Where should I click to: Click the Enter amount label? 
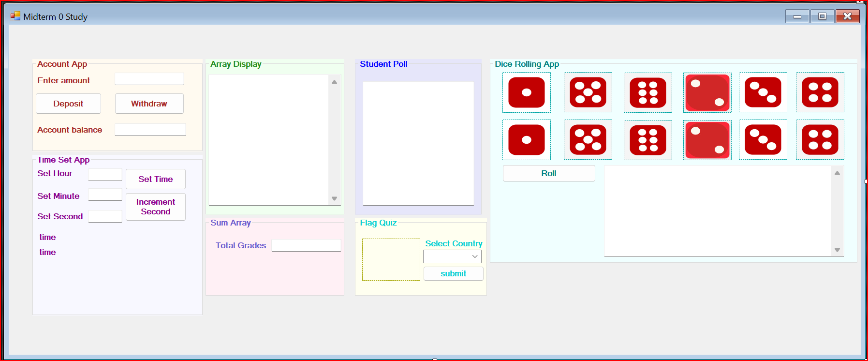63,80
